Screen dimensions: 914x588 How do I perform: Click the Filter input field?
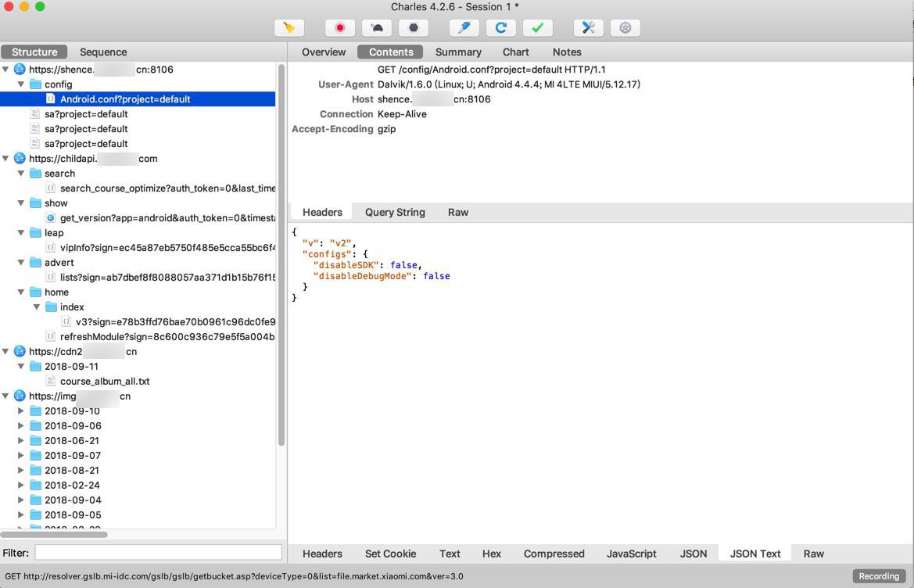coord(158,553)
